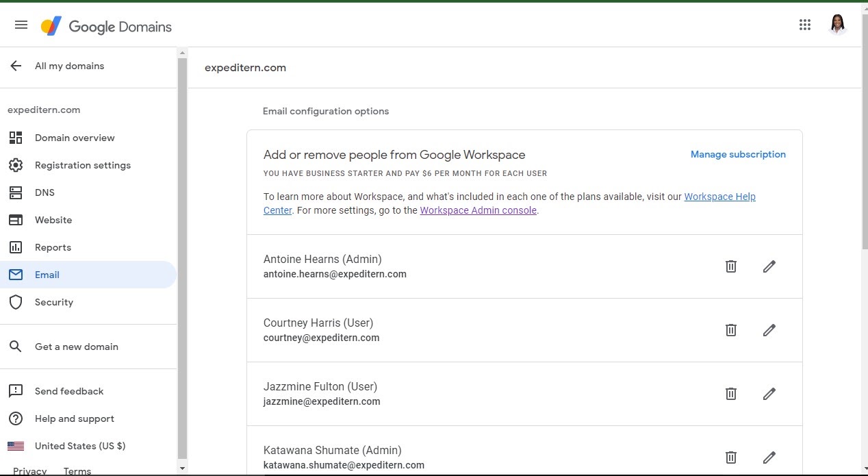Click the United States flag icon
Image resolution: width=868 pixels, height=476 pixels.
[16, 446]
